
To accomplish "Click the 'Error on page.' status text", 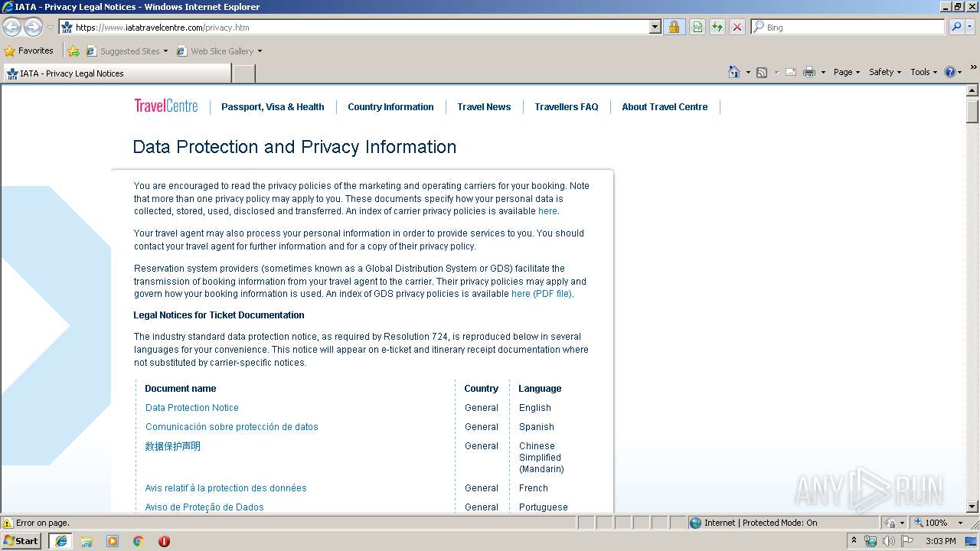I will (x=43, y=523).
